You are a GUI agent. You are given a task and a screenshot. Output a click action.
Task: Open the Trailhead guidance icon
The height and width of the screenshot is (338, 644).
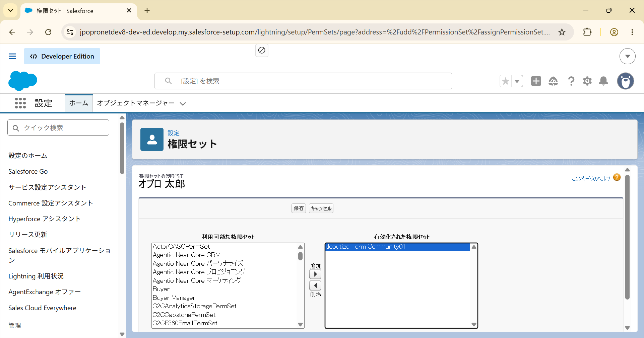click(553, 81)
